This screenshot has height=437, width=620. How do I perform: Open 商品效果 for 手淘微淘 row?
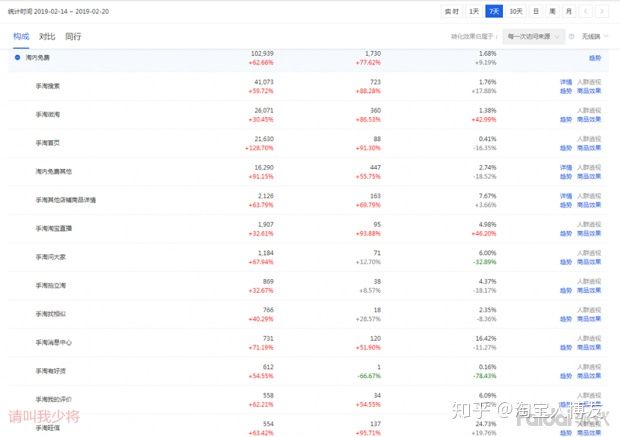(589, 119)
